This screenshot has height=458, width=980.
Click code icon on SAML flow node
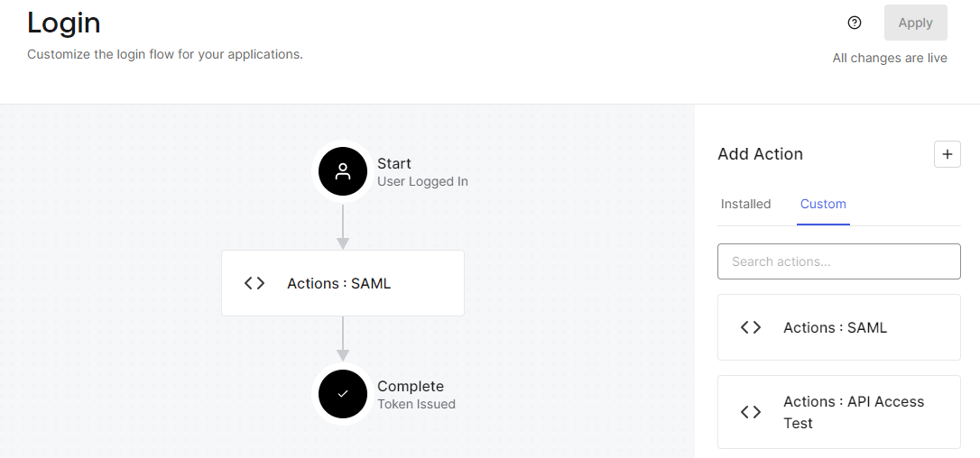point(254,283)
